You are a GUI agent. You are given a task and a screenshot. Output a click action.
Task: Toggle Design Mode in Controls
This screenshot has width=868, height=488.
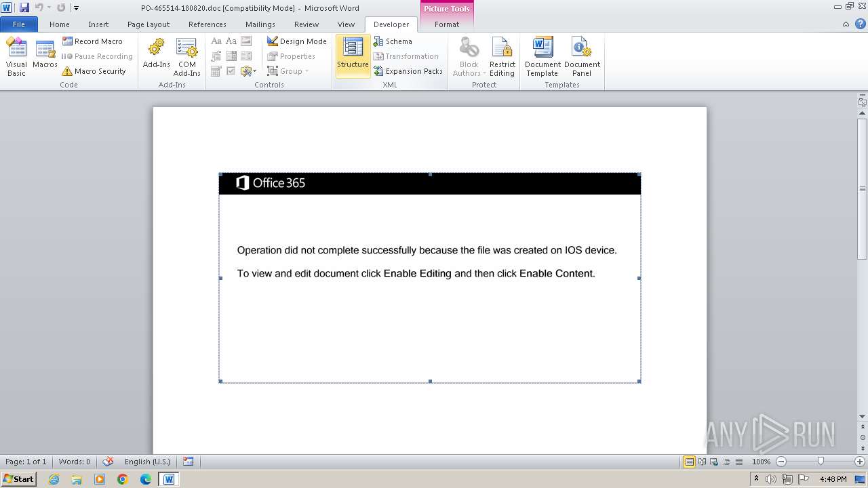[x=297, y=41]
